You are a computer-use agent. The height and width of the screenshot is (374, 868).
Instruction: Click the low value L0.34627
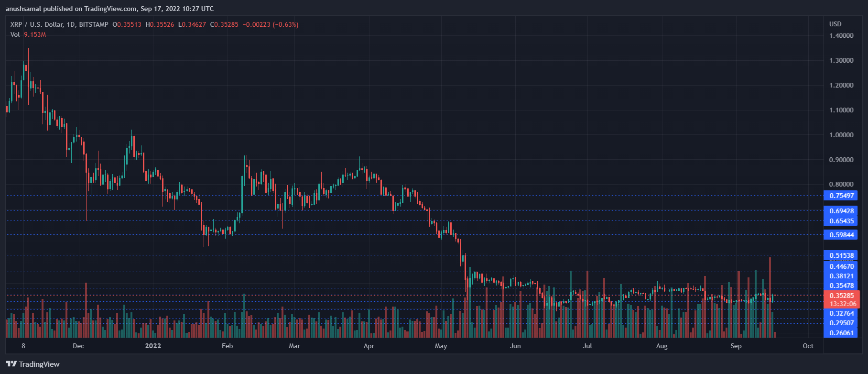(x=192, y=24)
